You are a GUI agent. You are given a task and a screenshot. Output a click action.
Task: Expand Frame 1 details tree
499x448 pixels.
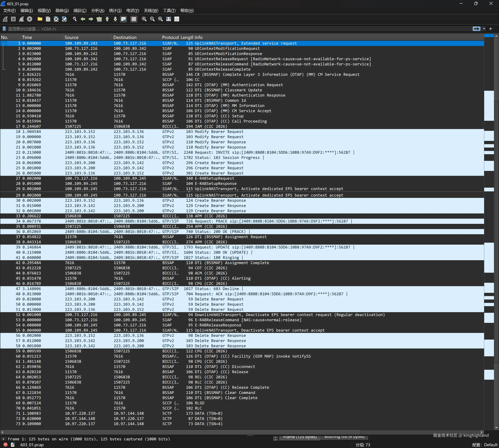(3, 439)
